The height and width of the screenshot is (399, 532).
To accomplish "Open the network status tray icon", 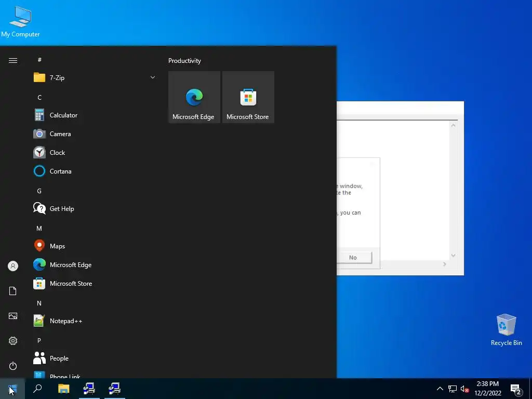I will point(453,389).
